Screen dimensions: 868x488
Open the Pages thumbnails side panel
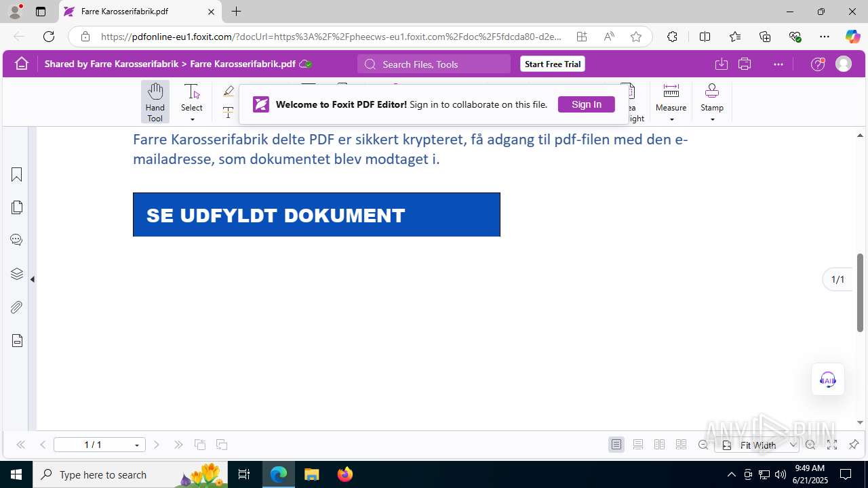click(17, 207)
